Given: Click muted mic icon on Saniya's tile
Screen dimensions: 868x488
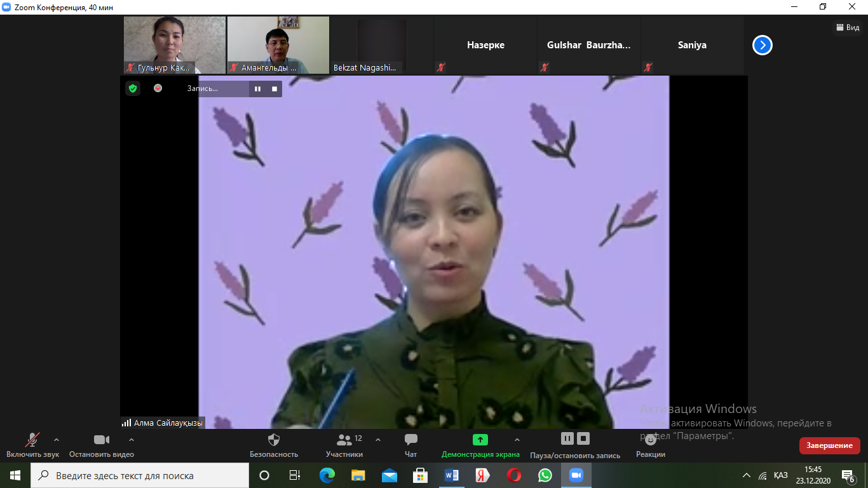Looking at the screenshot, I should pyautogui.click(x=648, y=67).
